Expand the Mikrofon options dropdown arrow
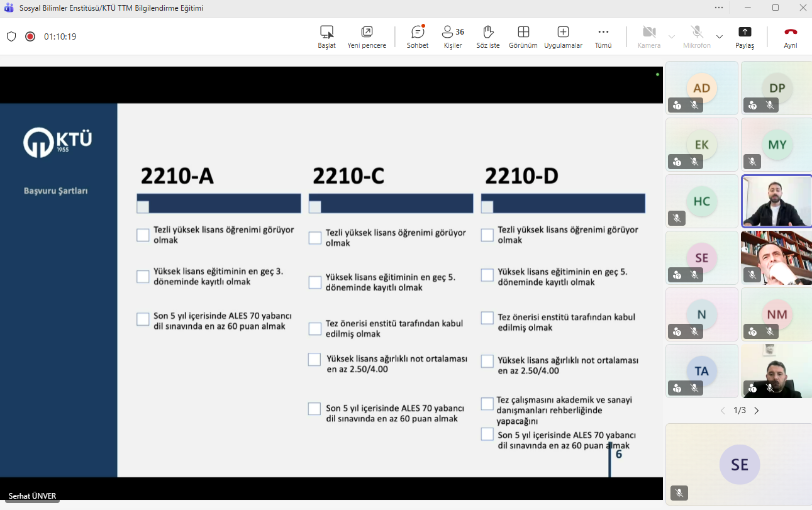 [720, 36]
